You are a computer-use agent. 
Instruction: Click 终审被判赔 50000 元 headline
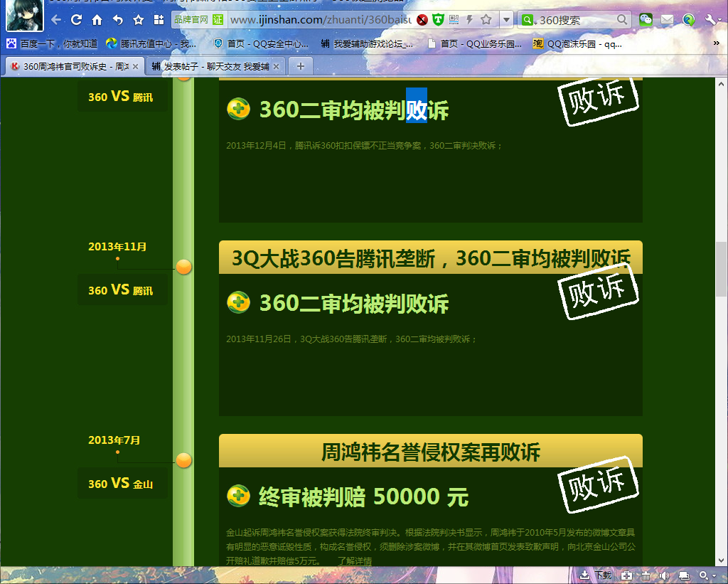coord(363,497)
